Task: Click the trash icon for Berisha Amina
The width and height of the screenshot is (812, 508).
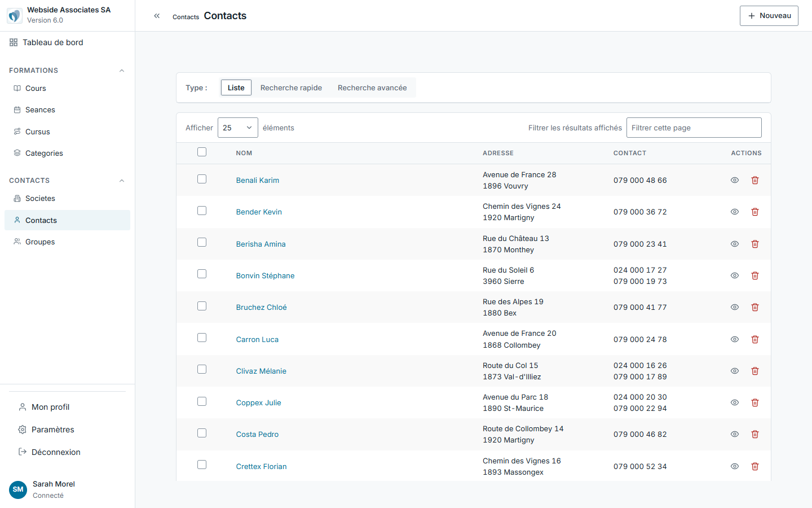Action: point(755,244)
